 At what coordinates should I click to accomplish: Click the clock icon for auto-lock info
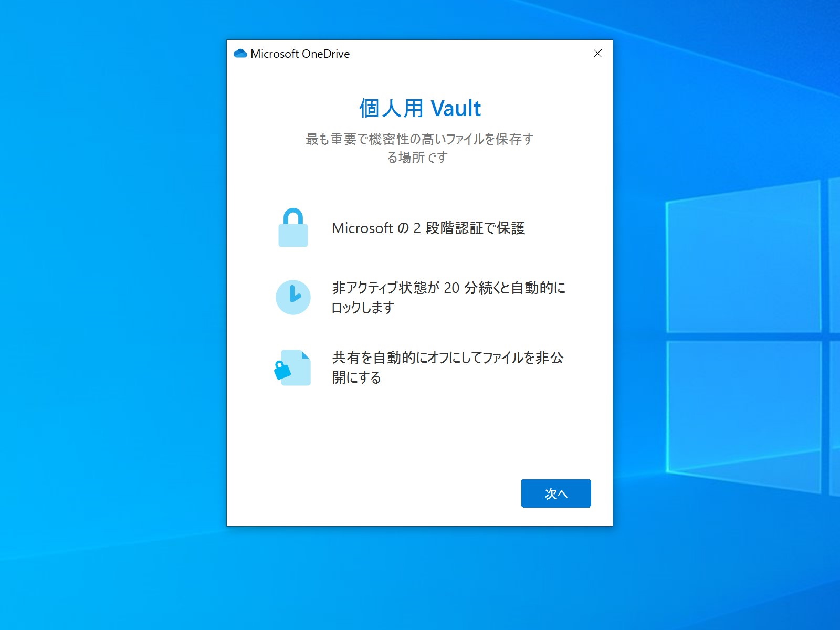[293, 297]
